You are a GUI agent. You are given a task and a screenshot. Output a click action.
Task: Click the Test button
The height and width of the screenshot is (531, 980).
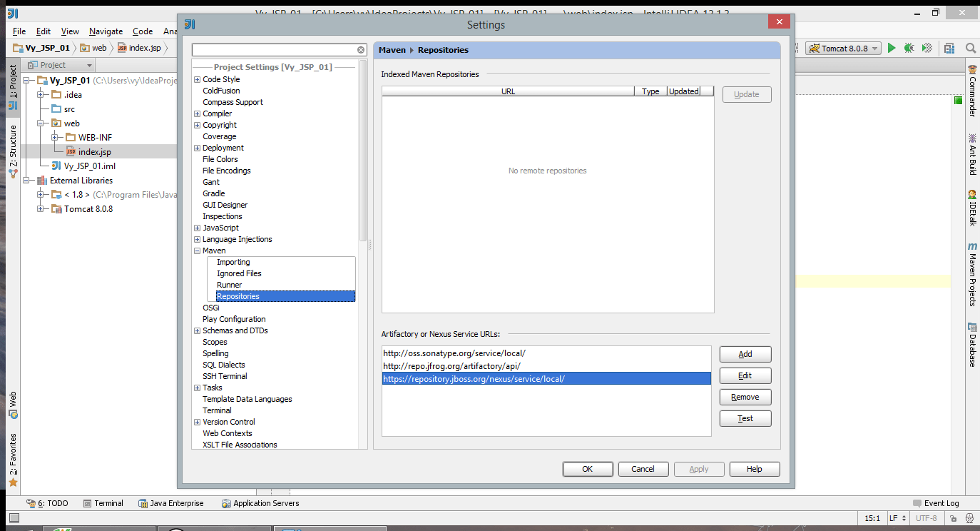click(x=745, y=418)
